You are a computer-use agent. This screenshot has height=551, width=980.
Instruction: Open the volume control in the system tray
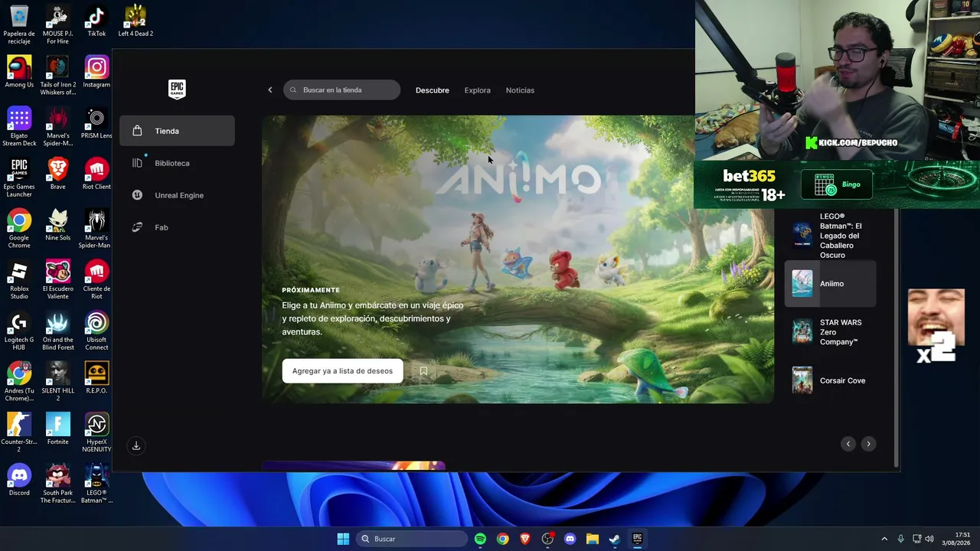[929, 539]
